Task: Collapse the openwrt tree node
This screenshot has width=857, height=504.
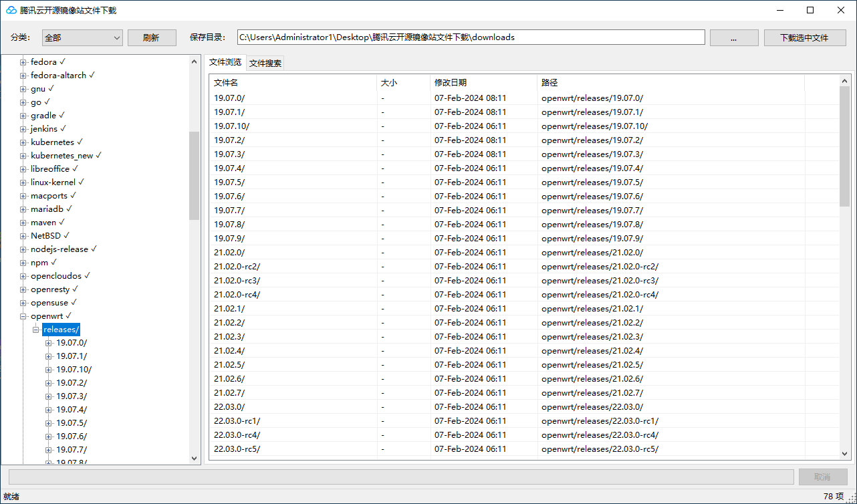Action: (x=23, y=316)
